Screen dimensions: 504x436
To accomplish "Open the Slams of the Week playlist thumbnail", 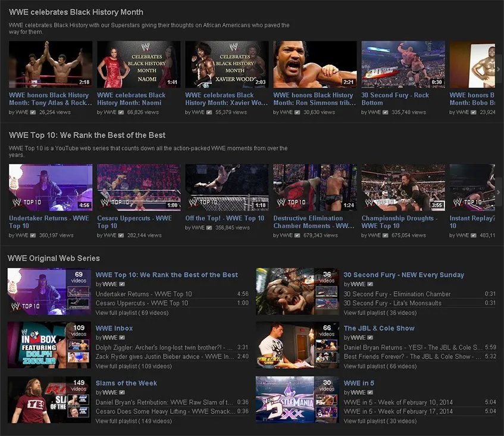I will (49, 400).
